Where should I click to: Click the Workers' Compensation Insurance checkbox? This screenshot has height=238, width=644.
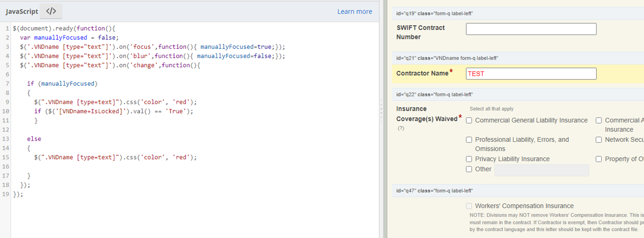(x=469, y=206)
